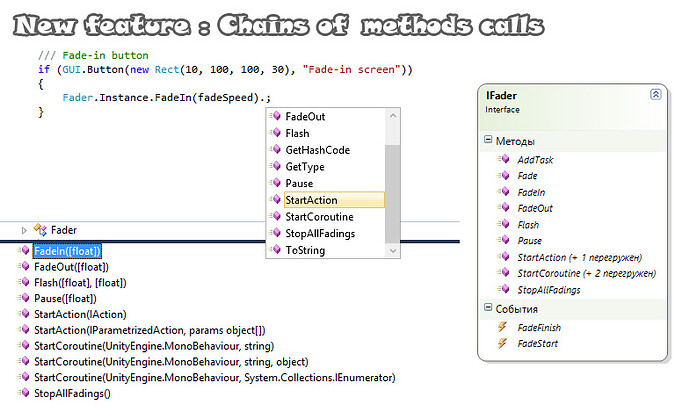Viewport: 690px width, 419px height.
Task: Select Fade method in IFader diagram
Action: (527, 176)
